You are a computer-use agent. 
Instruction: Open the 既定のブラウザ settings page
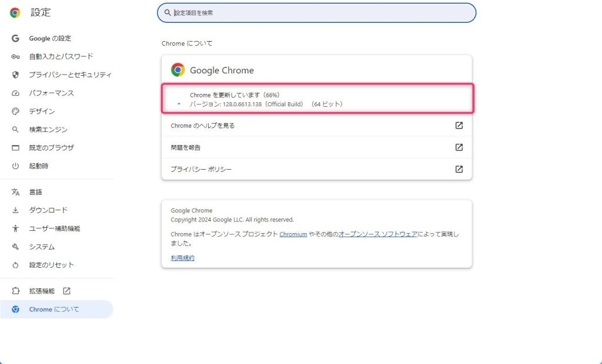click(51, 147)
